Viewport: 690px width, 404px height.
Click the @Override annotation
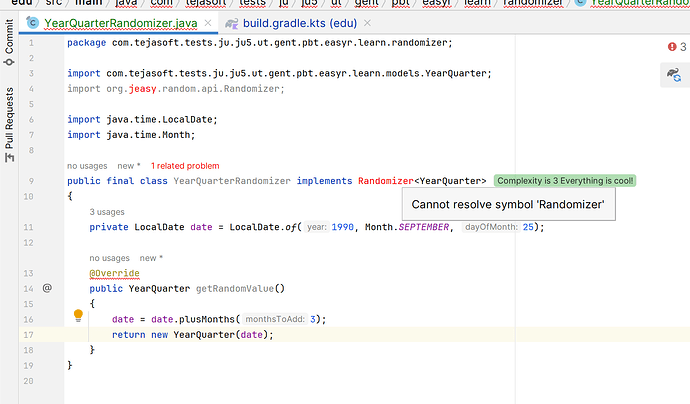click(114, 273)
